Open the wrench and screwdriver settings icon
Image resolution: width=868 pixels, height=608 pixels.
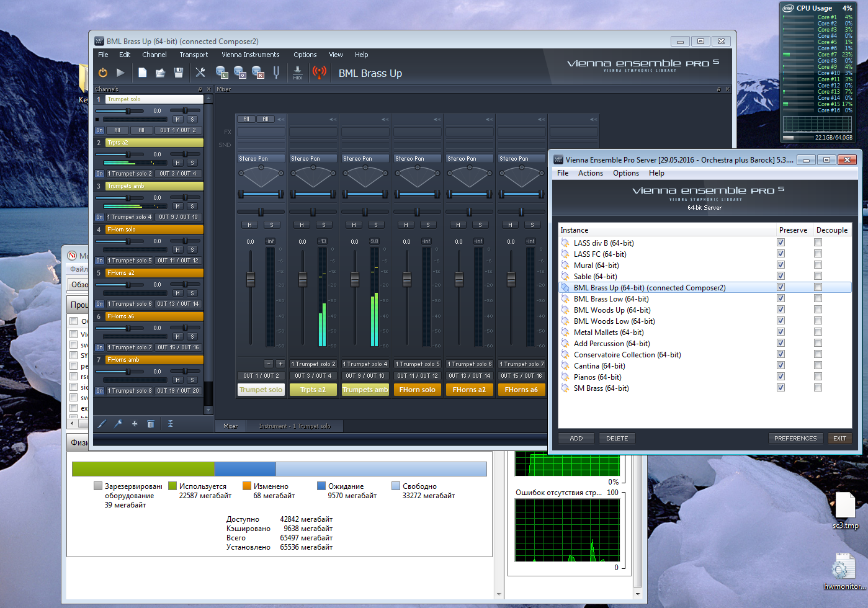click(200, 73)
